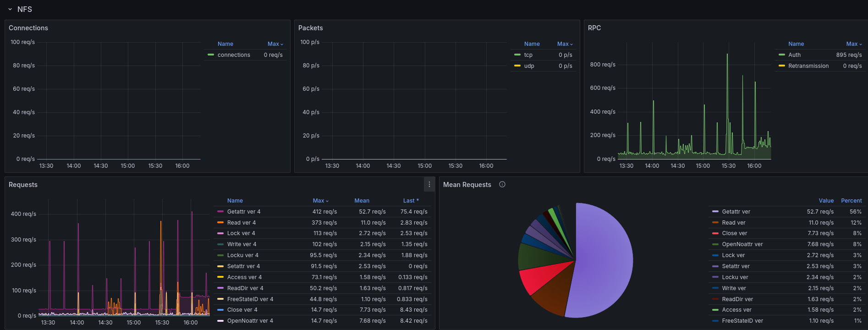Click OpenNoattr ver pie legend swatch

tap(715, 244)
